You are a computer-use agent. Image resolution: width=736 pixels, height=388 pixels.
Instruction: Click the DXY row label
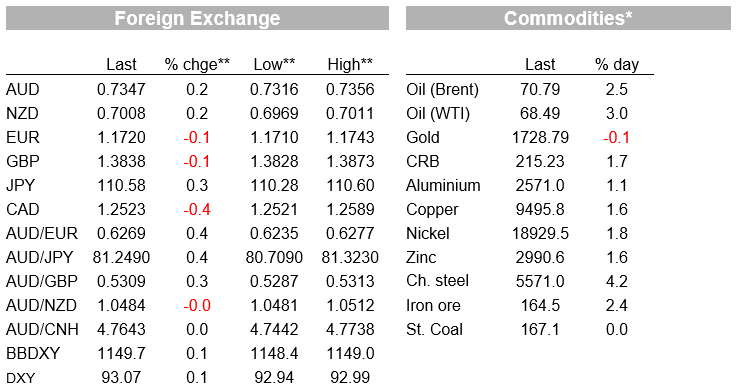click(21, 378)
